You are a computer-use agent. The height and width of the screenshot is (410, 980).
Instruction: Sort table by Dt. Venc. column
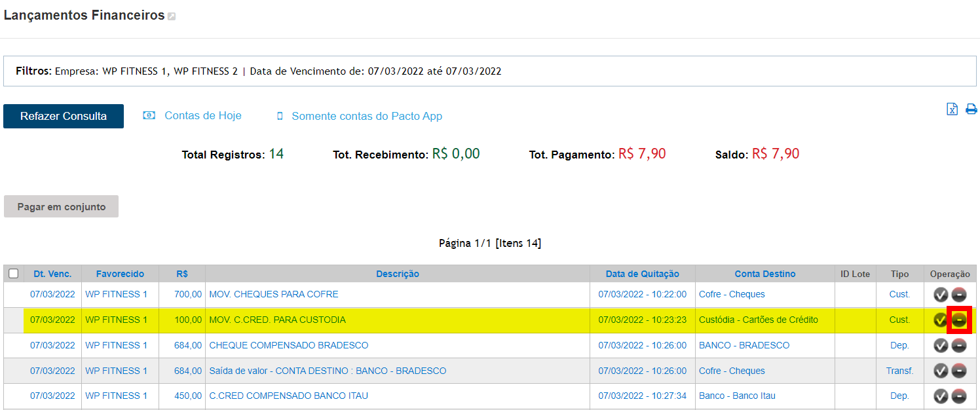pos(52,274)
